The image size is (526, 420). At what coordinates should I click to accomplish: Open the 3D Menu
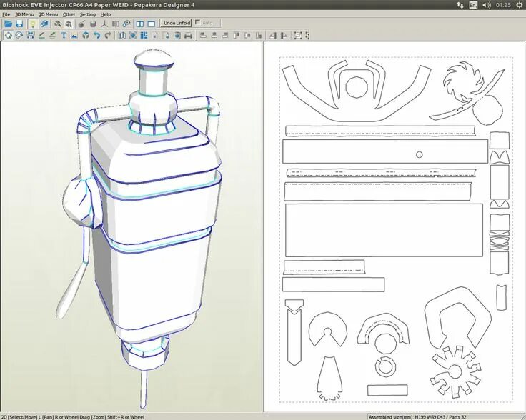25,14
